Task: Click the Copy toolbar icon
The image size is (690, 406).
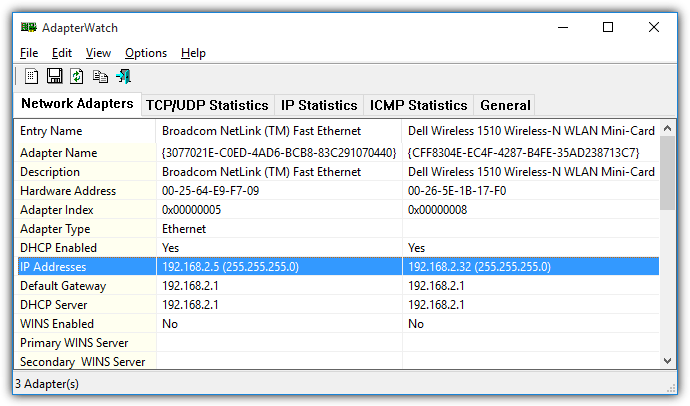Action: 100,77
